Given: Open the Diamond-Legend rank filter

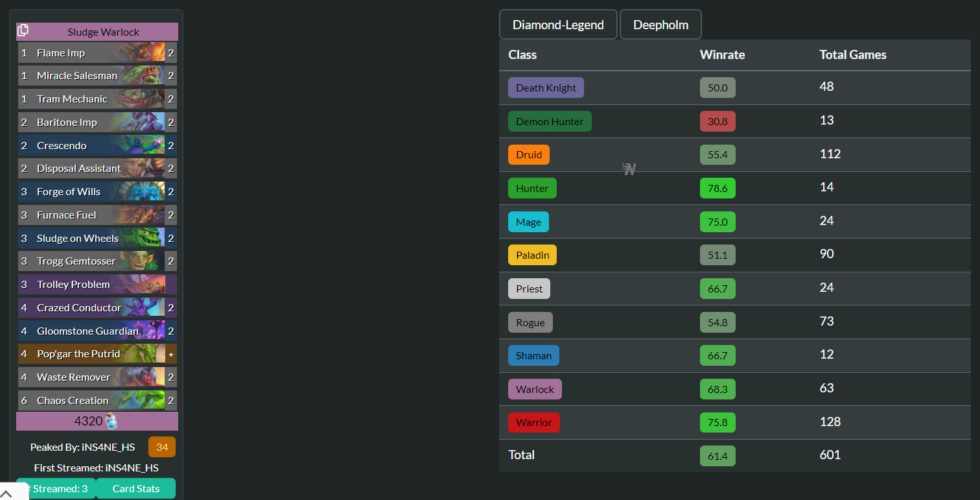Looking at the screenshot, I should tap(558, 25).
